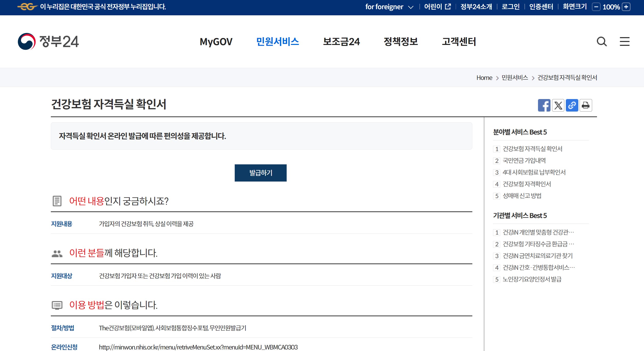This screenshot has width=644, height=351.
Task: Open the hamburger full menu
Action: point(624,41)
